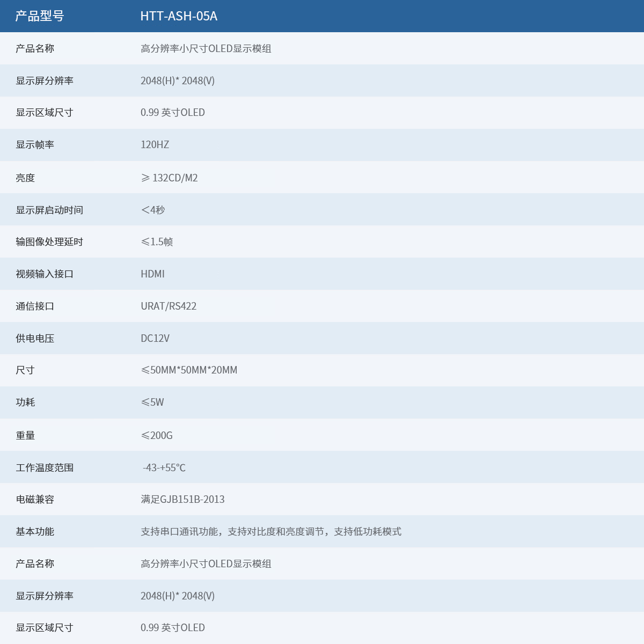Image resolution: width=644 pixels, height=644 pixels.
Task: Click the 亮度 row label
Action: click(25, 178)
